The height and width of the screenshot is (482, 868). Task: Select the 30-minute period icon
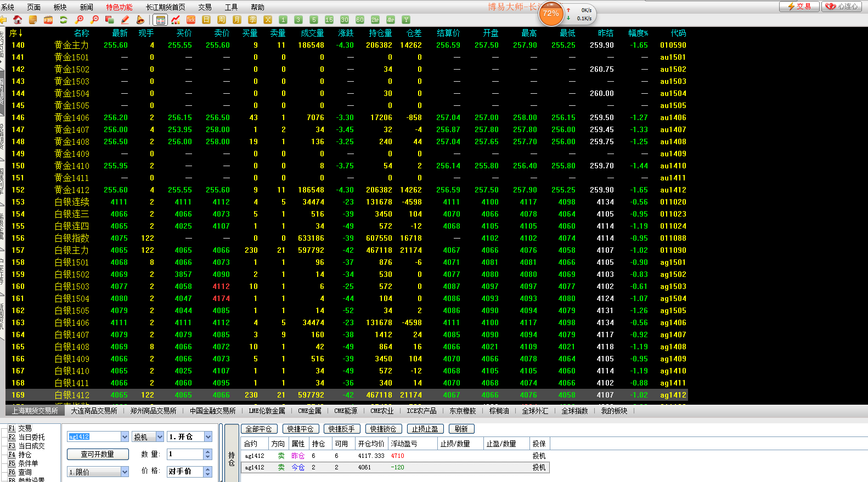tap(345, 20)
